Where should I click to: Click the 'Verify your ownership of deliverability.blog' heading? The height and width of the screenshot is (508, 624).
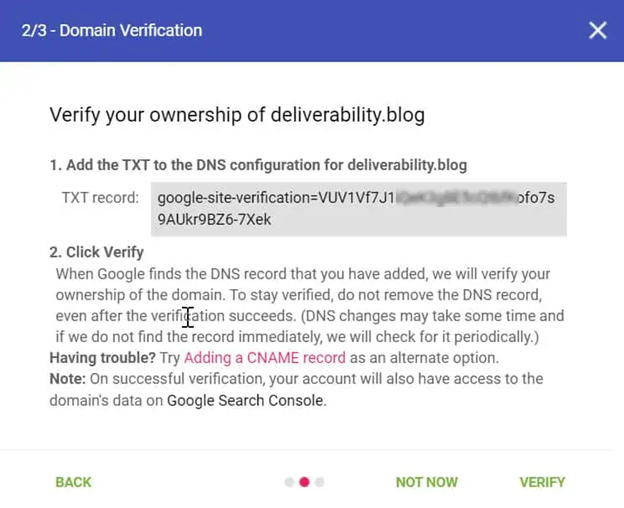[x=237, y=115]
